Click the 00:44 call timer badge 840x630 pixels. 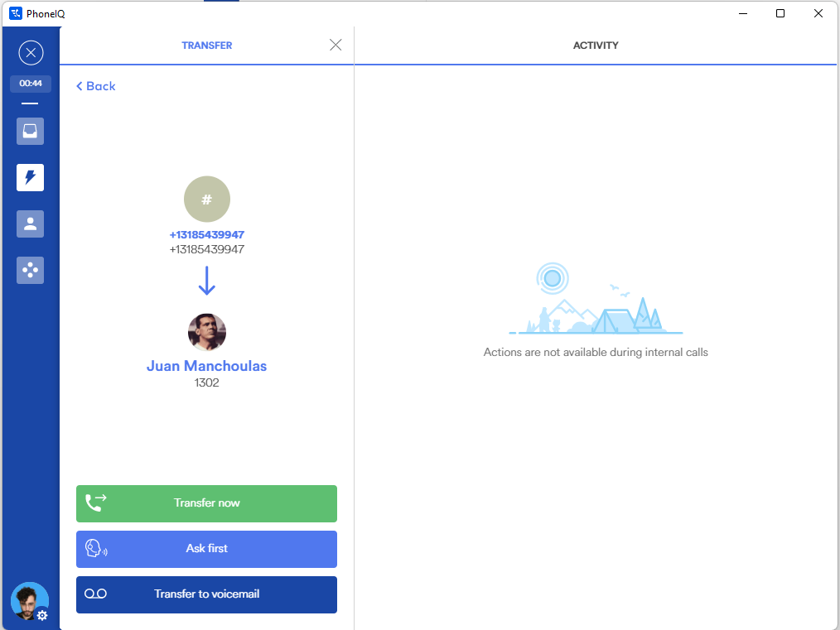(31, 84)
